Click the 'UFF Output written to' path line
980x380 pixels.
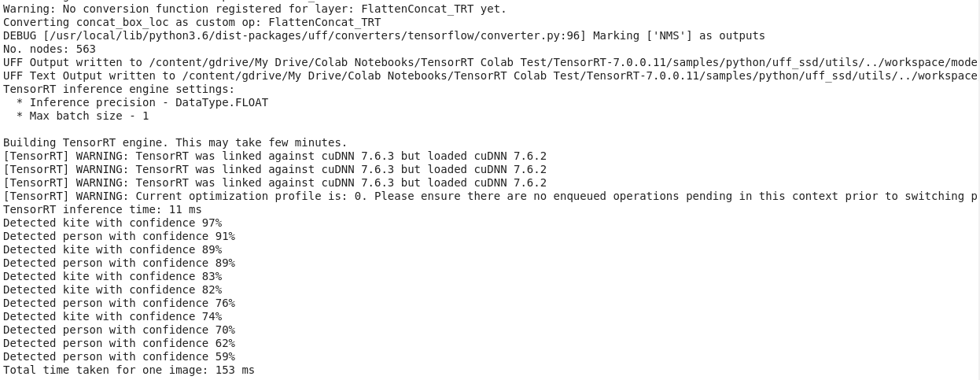(x=489, y=62)
